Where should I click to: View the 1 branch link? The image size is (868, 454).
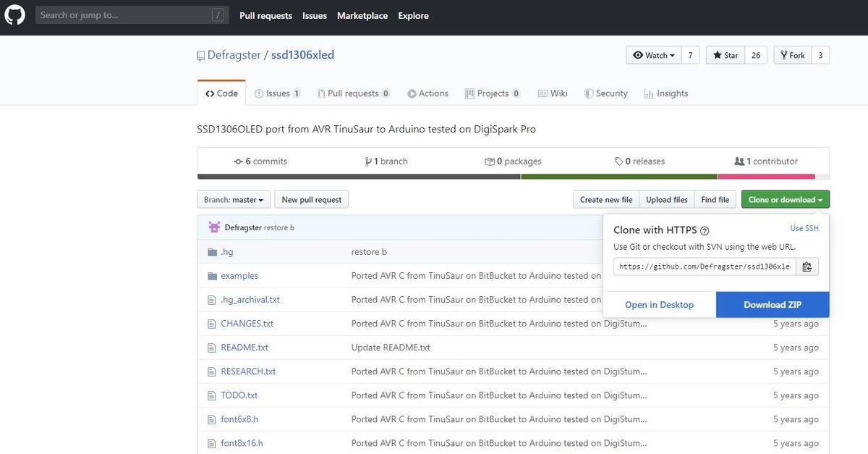[x=386, y=161]
